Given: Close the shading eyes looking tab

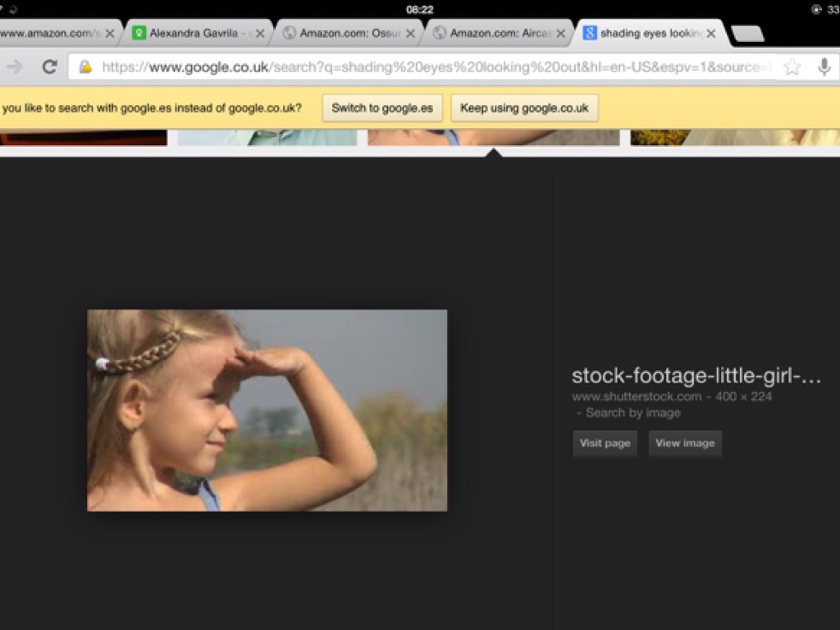Looking at the screenshot, I should point(710,34).
